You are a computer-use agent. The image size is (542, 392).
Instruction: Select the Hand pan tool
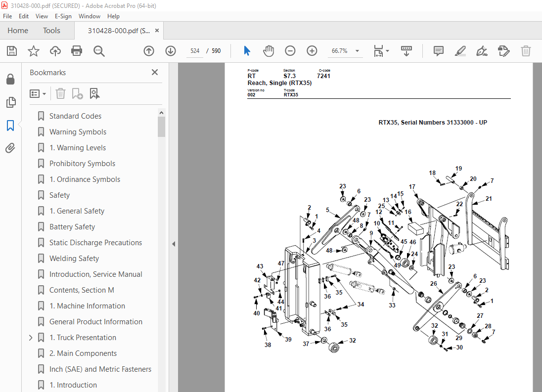268,51
